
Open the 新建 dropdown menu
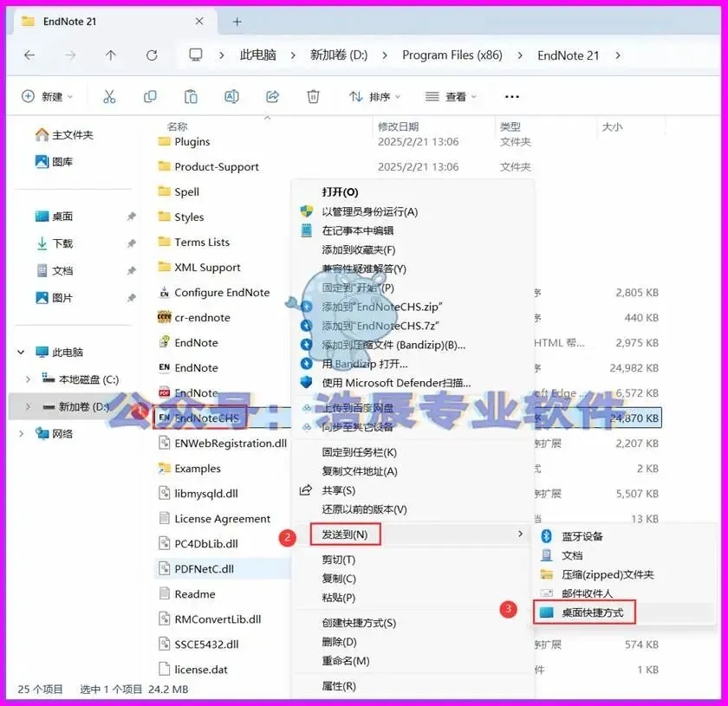pos(48,96)
